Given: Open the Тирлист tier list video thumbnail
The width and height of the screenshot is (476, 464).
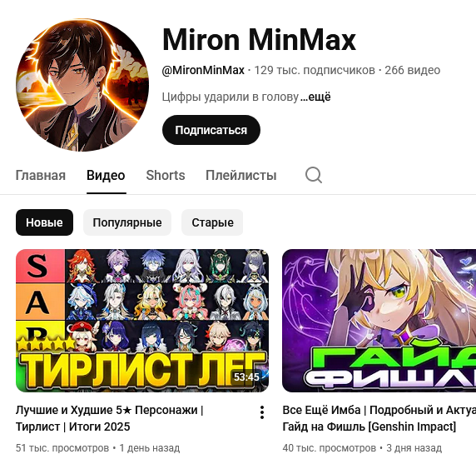Looking at the screenshot, I should 142,321.
